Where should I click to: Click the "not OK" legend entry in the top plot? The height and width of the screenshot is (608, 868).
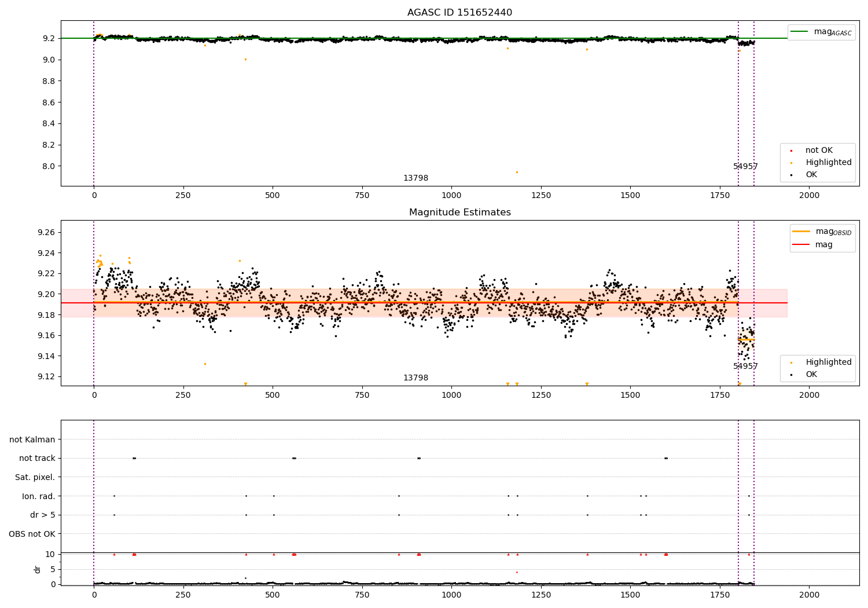[x=819, y=150]
